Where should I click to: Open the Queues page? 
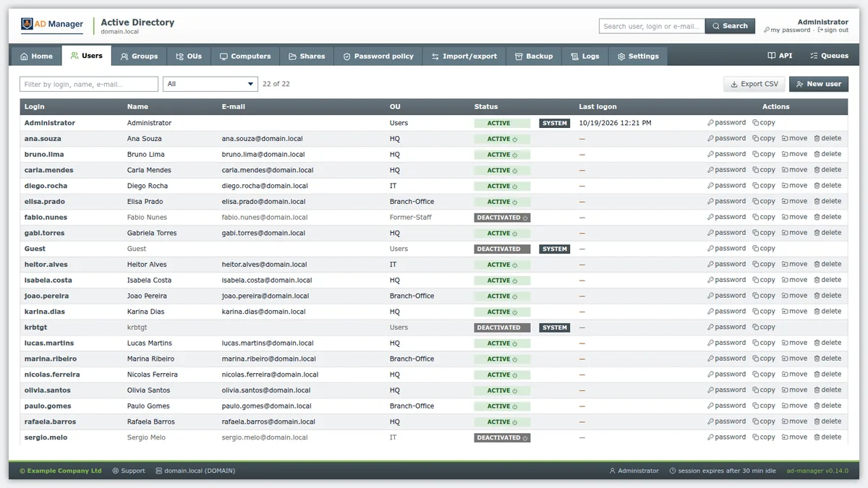[x=830, y=56]
